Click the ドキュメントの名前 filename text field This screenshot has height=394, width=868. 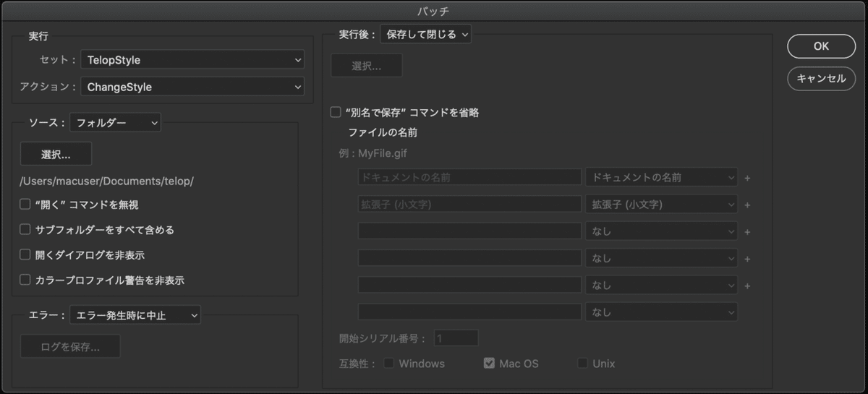coord(469,177)
